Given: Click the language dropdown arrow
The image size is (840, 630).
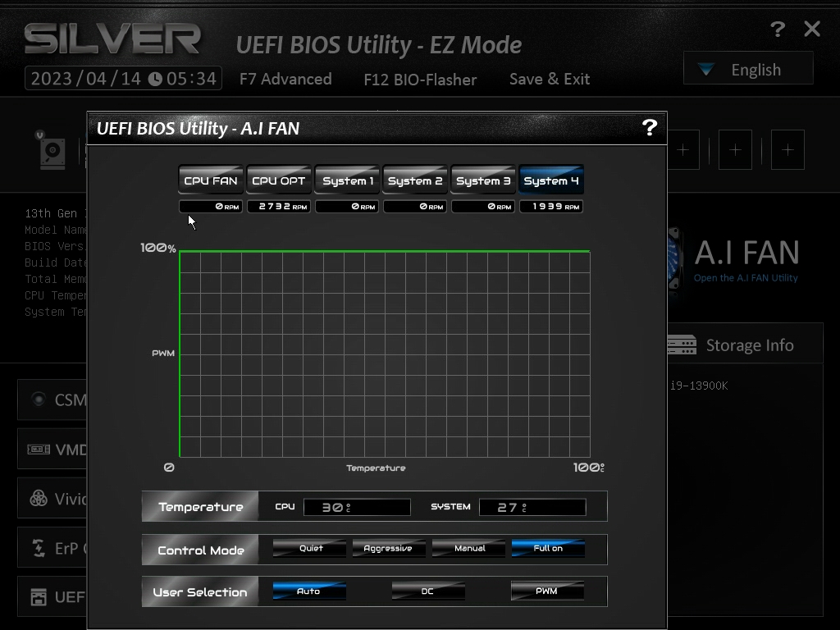Looking at the screenshot, I should [x=706, y=69].
